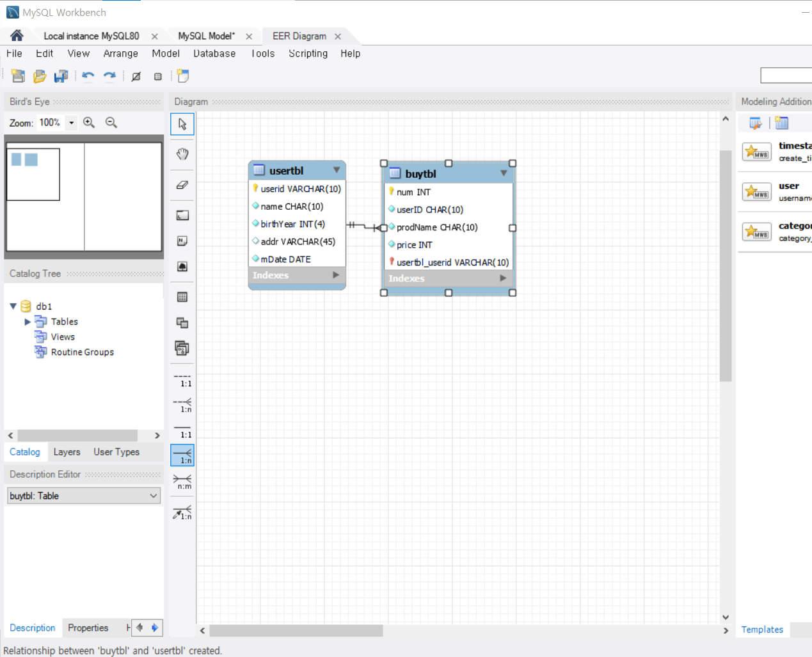
Task: Click the toolbar search input field
Action: tap(786, 75)
